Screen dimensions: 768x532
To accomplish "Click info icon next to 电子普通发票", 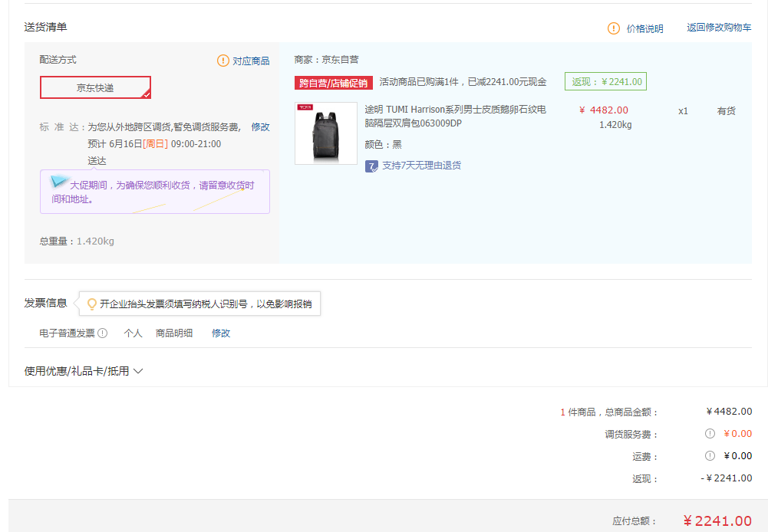I will click(x=102, y=333).
